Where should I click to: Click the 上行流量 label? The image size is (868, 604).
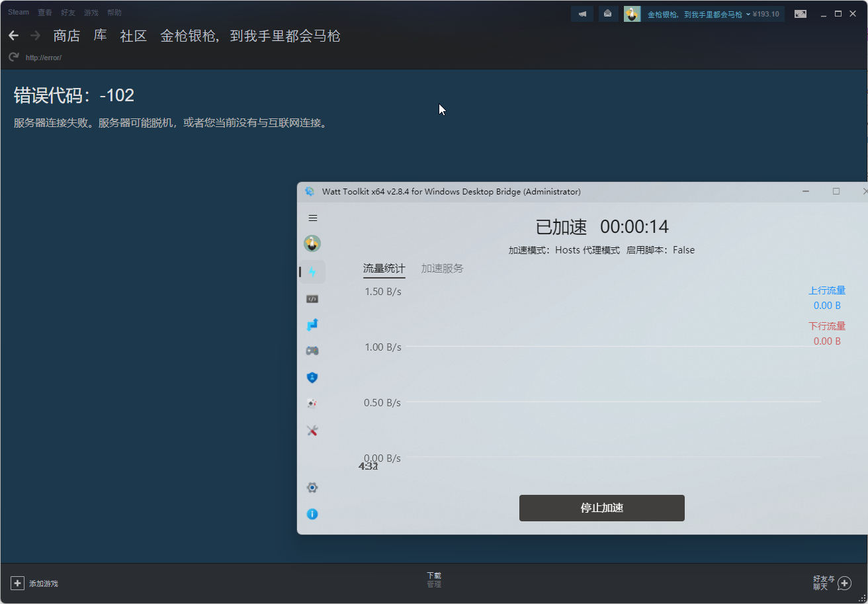pyautogui.click(x=827, y=290)
